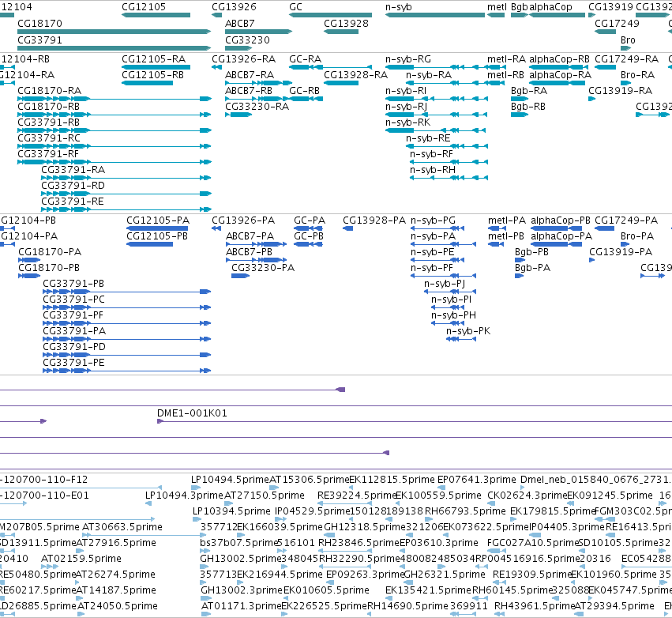The image size is (672, 618).
Task: Select the CG13926-RA transcript label
Action: point(244,58)
